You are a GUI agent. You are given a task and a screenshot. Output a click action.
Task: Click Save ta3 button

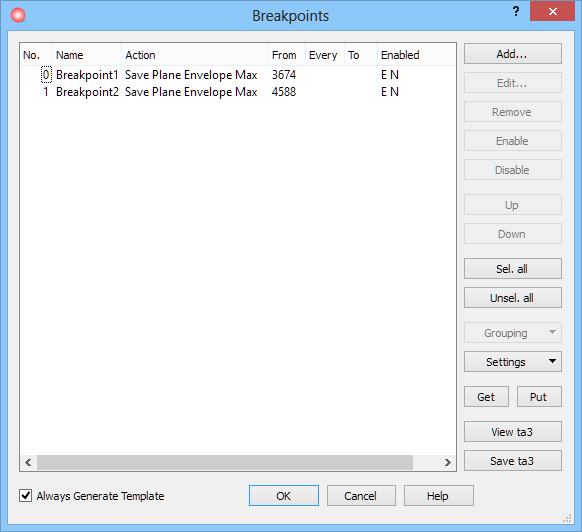(x=513, y=461)
